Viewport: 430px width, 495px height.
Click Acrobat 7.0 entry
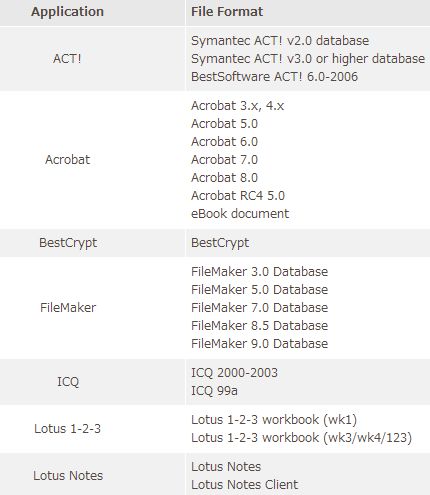tap(224, 160)
